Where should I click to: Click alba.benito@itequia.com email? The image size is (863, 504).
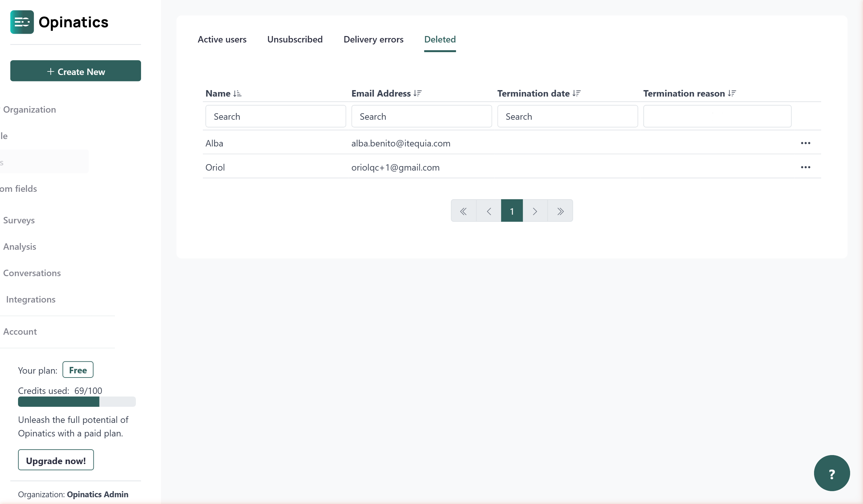pyautogui.click(x=401, y=143)
